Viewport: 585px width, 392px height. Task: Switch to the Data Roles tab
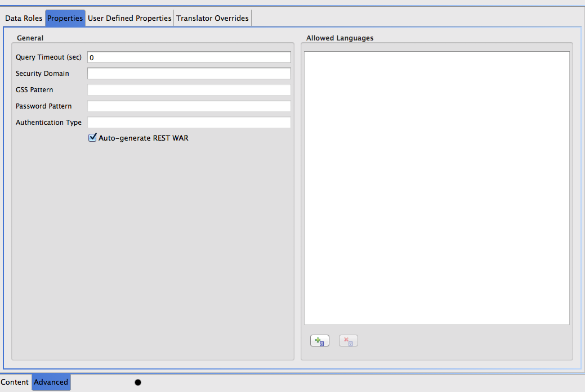pyautogui.click(x=24, y=18)
